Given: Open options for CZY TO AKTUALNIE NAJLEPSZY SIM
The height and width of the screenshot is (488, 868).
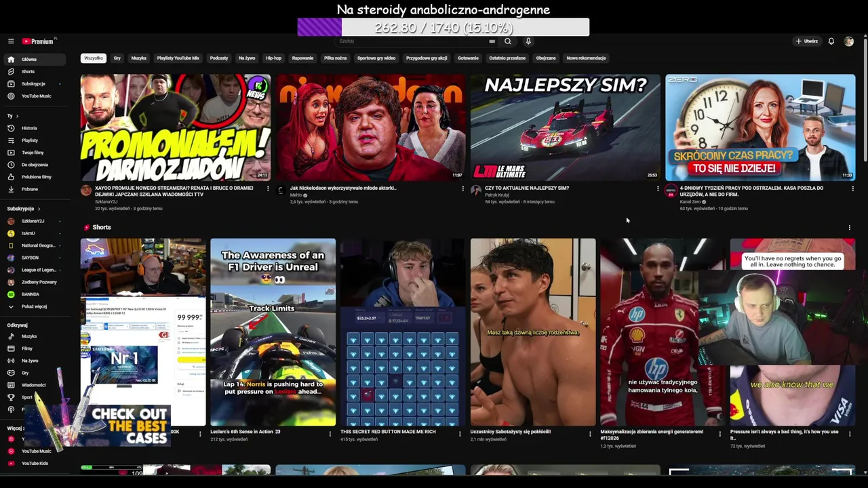Looking at the screenshot, I should tap(658, 188).
